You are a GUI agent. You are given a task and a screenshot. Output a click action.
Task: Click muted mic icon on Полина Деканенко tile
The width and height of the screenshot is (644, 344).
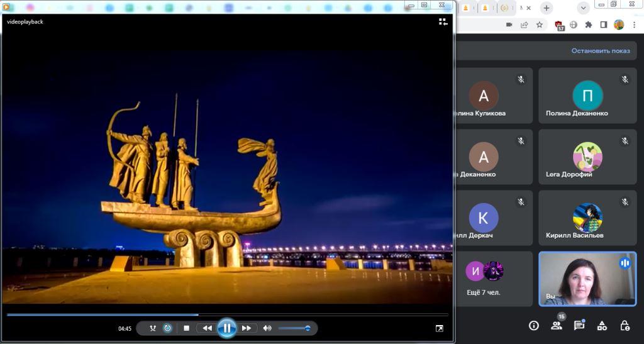pos(625,80)
